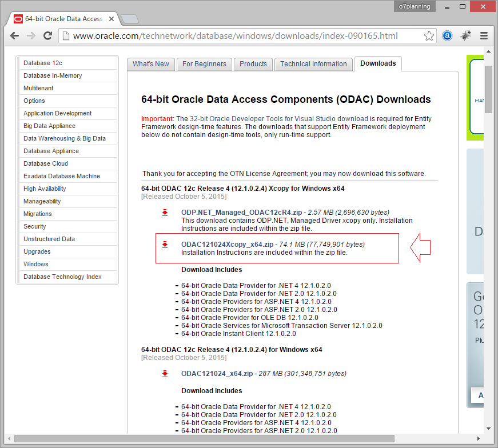
Task: Open Database Cloud sidebar link
Action: [67, 163]
